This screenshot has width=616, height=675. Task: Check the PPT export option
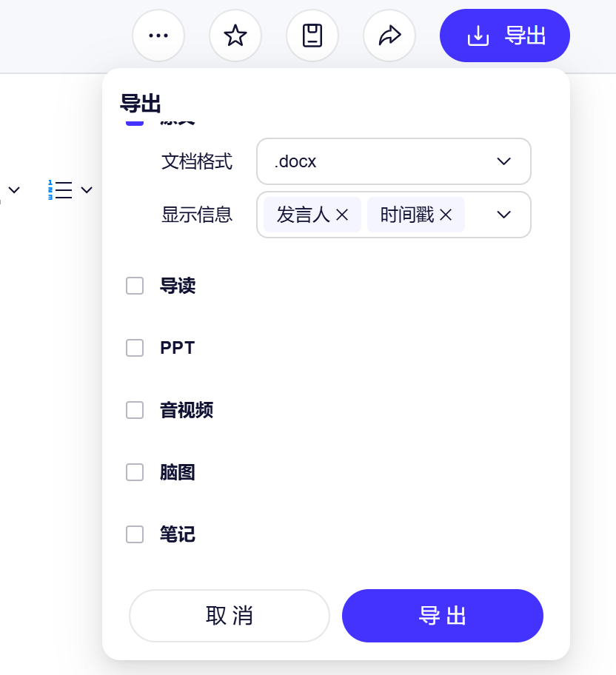click(135, 348)
